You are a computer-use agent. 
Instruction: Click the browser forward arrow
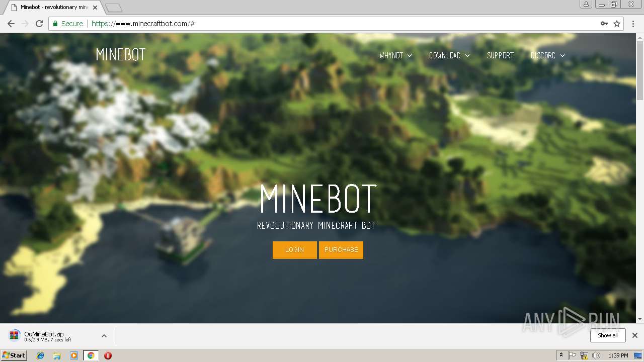[x=25, y=24]
